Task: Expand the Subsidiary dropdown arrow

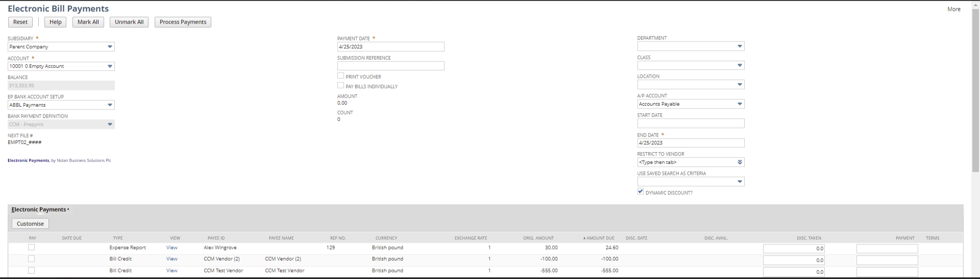Action: (x=110, y=46)
